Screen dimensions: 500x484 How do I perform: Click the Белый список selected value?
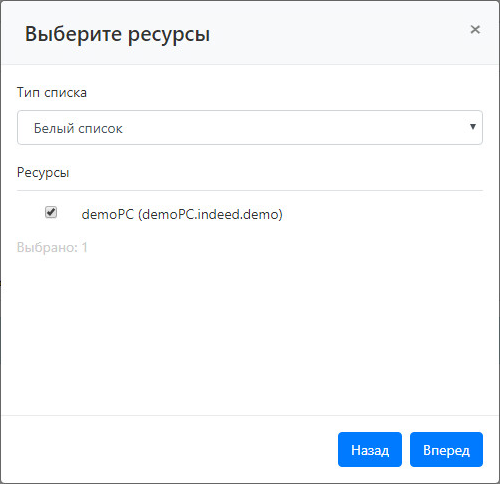(78, 128)
